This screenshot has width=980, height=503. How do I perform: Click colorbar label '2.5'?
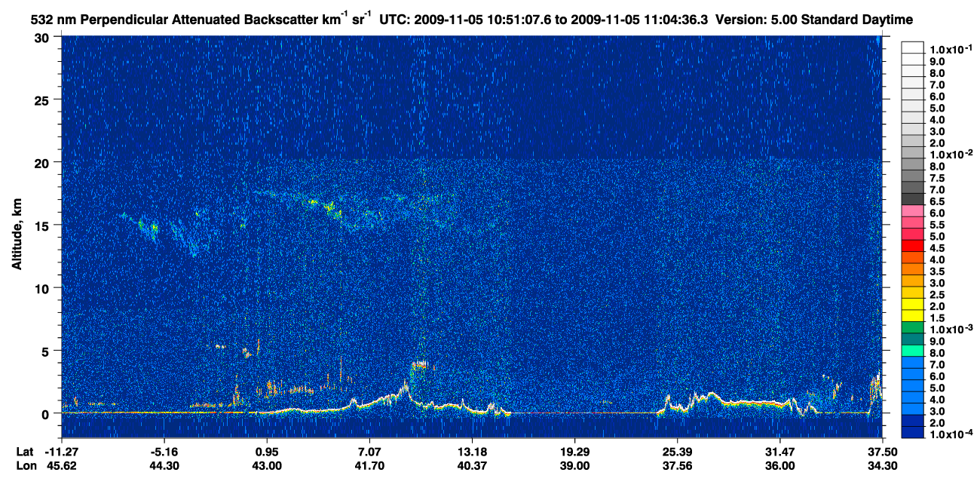[938, 295]
